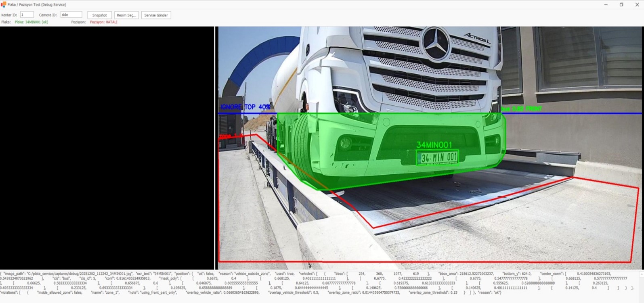Click the green plate result text 34MIN001 (ok)
Viewport: 644px width, 303px height.
(31, 22)
